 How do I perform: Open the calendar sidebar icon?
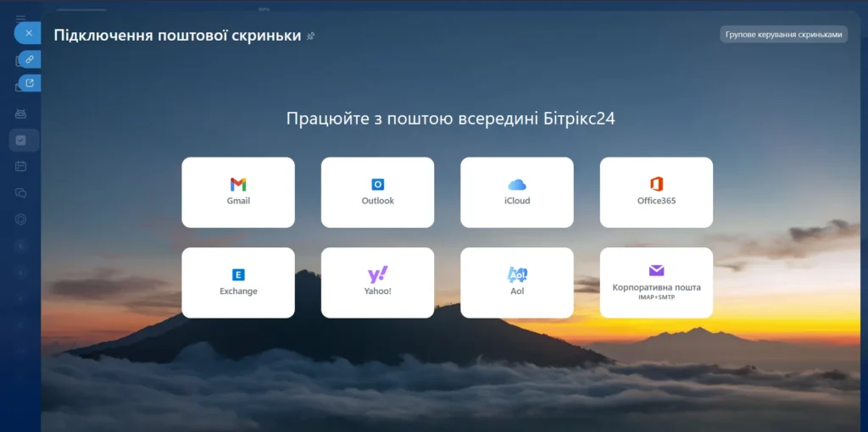pos(20,166)
